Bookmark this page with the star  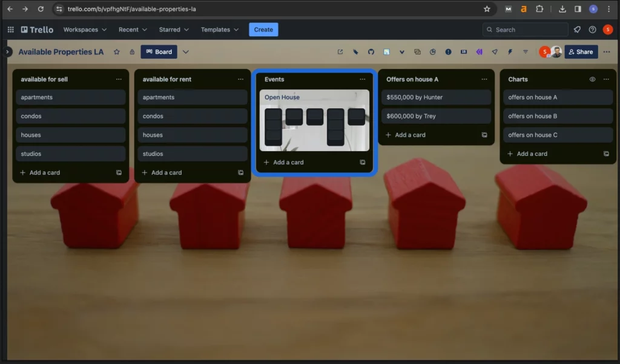pos(487,8)
